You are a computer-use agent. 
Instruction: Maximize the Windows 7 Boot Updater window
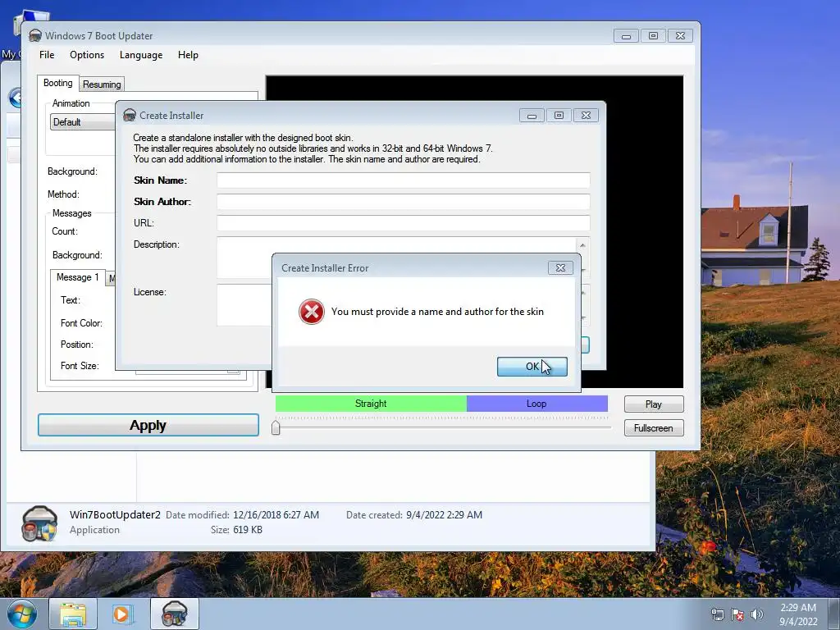pyautogui.click(x=653, y=36)
